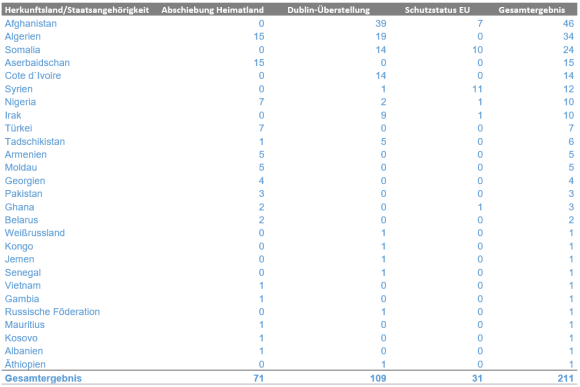Click Afghanistan's Dublin-Überstellung value 39
This screenshot has height=387, width=580.
click(381, 24)
